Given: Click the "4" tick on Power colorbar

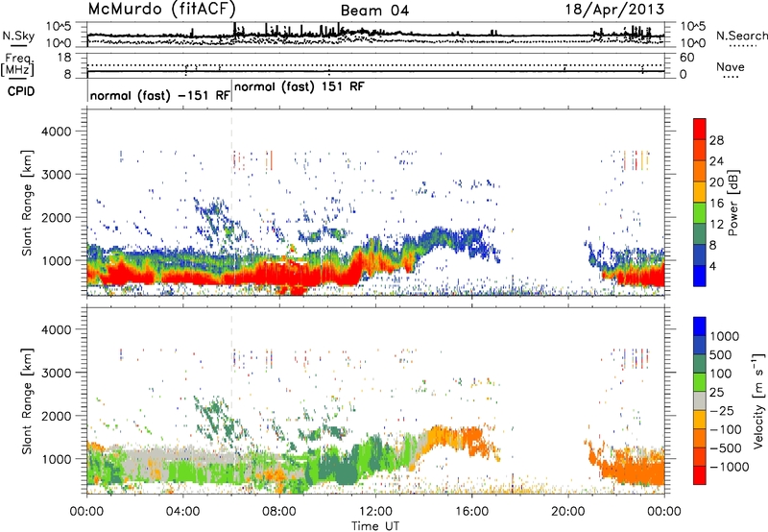Looking at the screenshot, I should [x=712, y=266].
